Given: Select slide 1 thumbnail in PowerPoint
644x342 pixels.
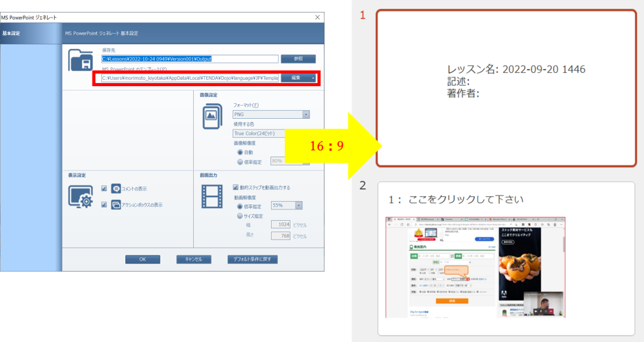Looking at the screenshot, I should (506, 88).
